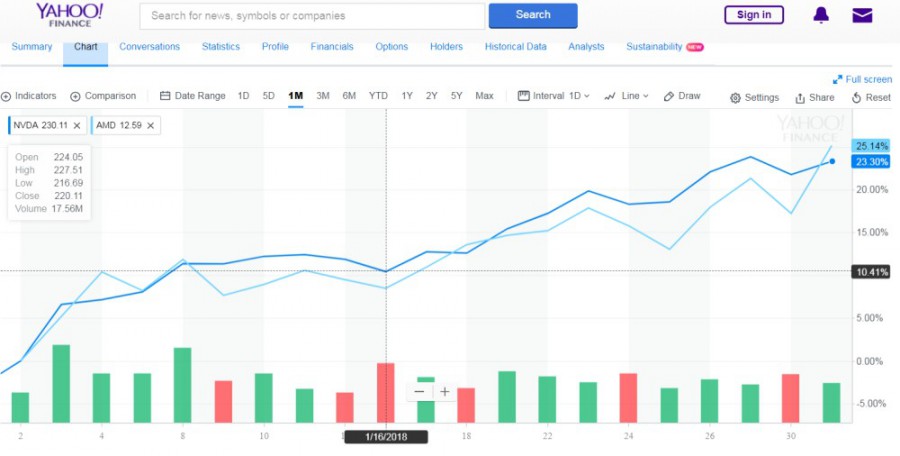Screen dimensions: 900x456
Task: Click the NVDA 230.11 series label
Action: coord(40,126)
